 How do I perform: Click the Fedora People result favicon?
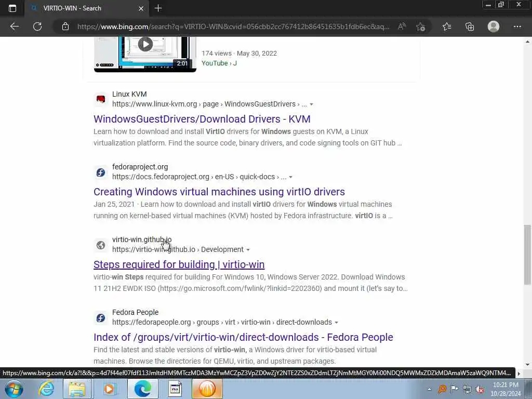pyautogui.click(x=101, y=318)
